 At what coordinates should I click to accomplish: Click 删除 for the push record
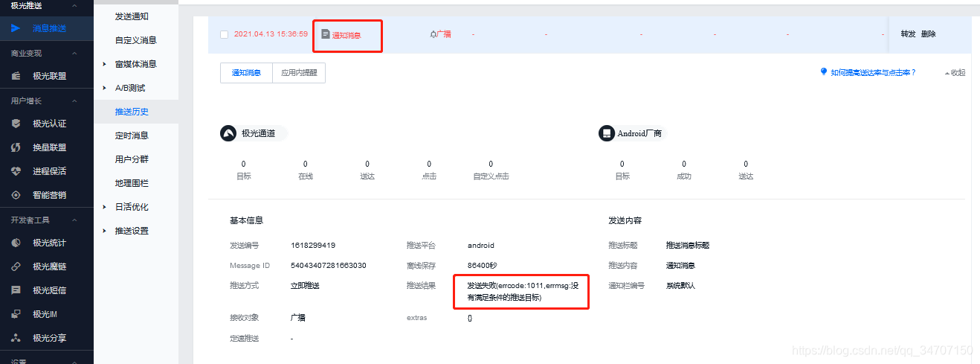pos(928,34)
